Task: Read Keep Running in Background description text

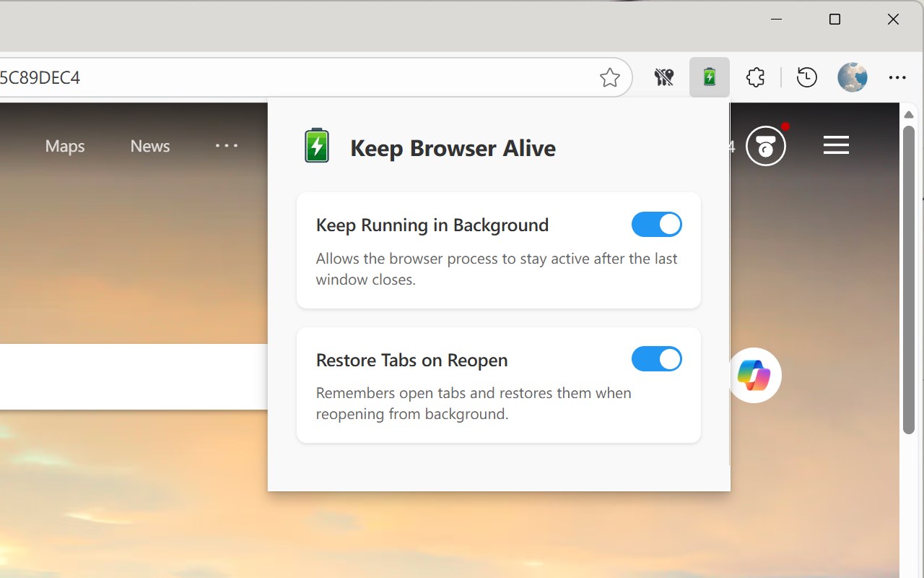Action: pyautogui.click(x=497, y=268)
